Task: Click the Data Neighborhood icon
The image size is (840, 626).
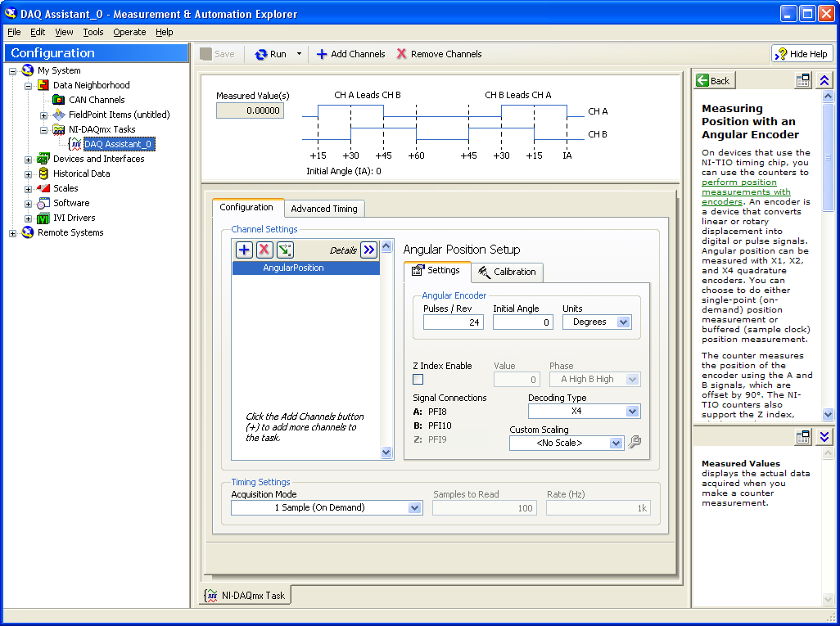Action: 43,85
